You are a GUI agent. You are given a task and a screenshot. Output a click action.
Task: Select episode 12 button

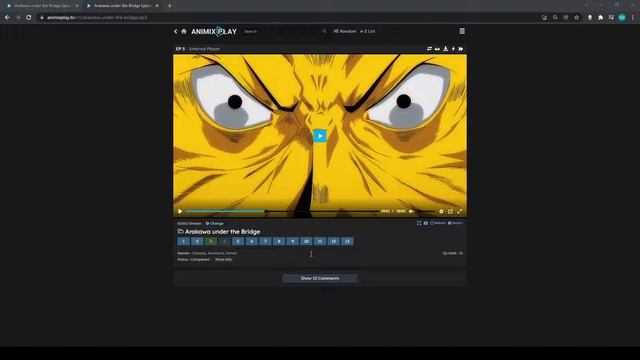click(334, 241)
